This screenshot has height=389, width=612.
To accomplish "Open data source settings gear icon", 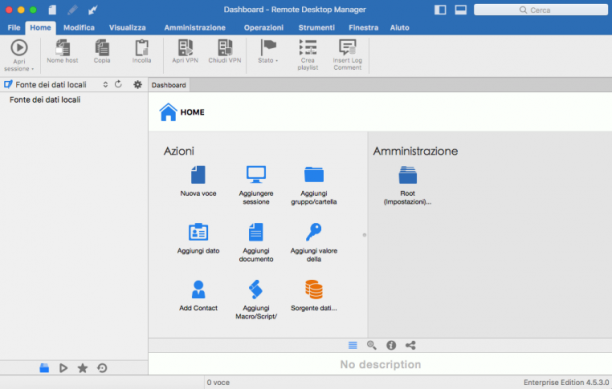I will tap(138, 84).
